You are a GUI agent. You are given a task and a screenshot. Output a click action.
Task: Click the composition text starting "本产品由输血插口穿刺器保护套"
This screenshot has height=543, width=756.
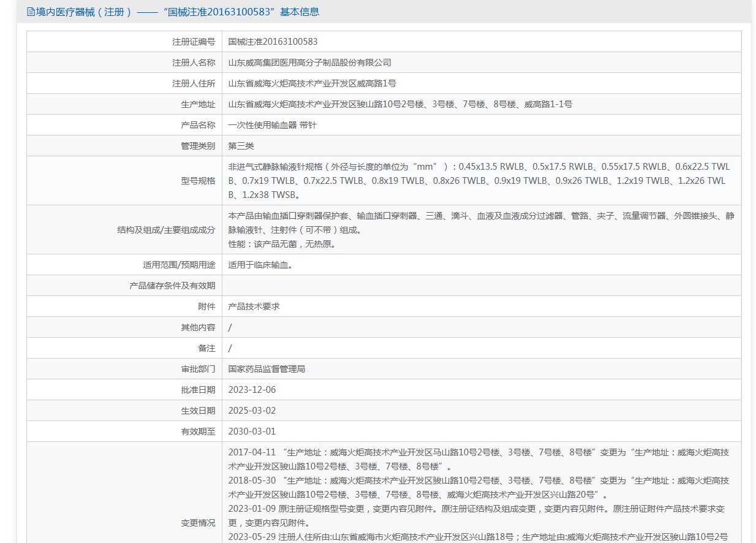pos(481,223)
